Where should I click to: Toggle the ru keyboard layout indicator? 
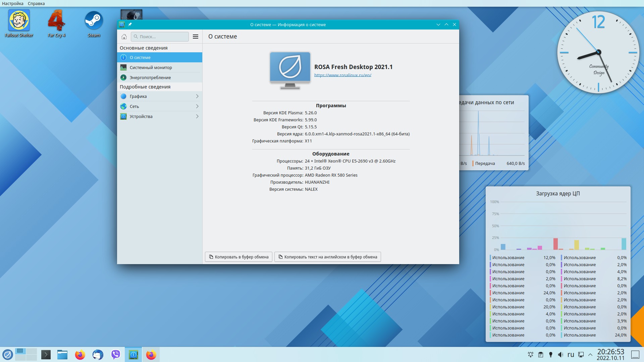pos(571,355)
